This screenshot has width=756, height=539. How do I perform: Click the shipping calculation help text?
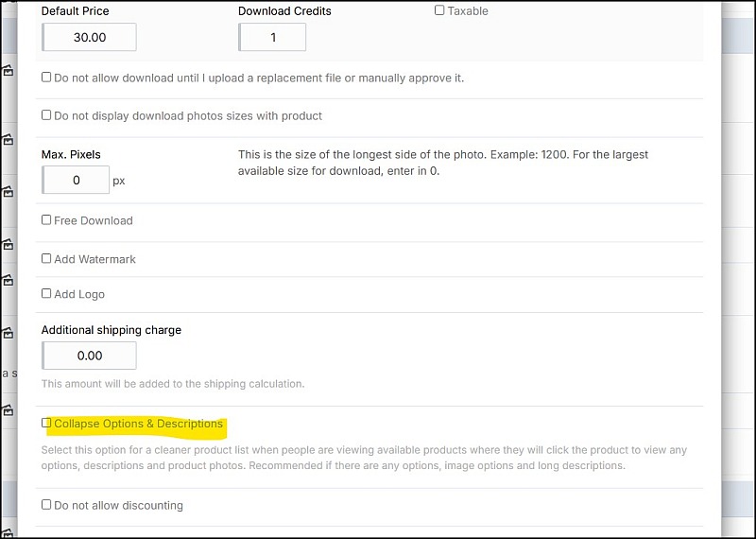(173, 384)
